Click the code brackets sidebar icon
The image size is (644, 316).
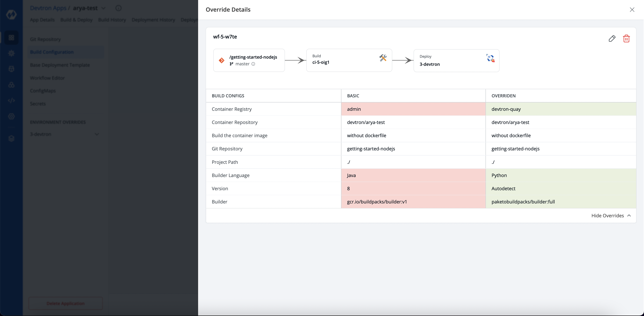[11, 100]
